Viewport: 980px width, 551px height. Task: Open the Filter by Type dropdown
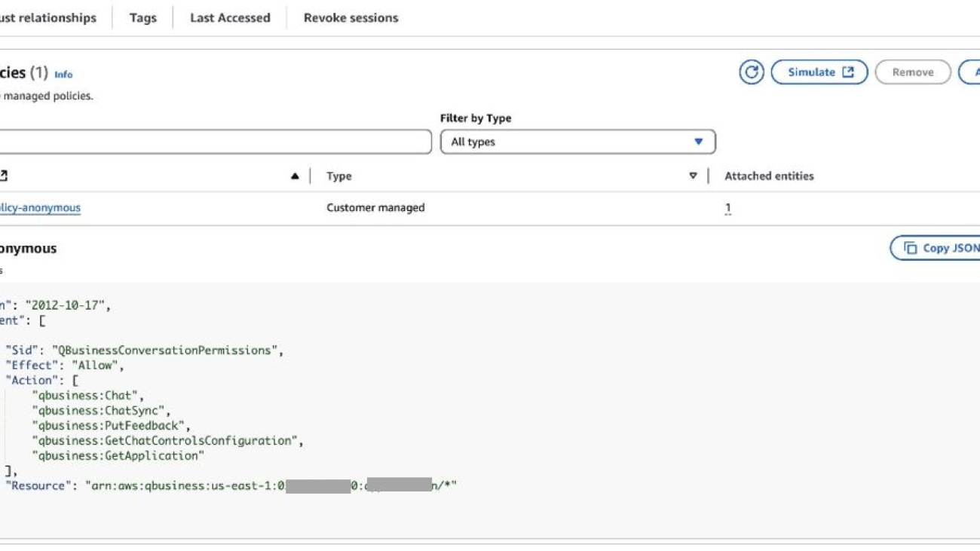pos(577,142)
